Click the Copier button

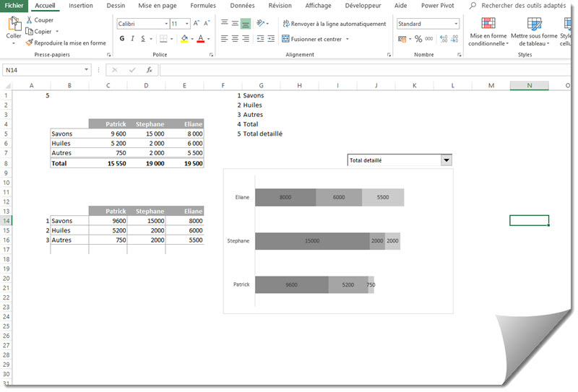[39, 32]
